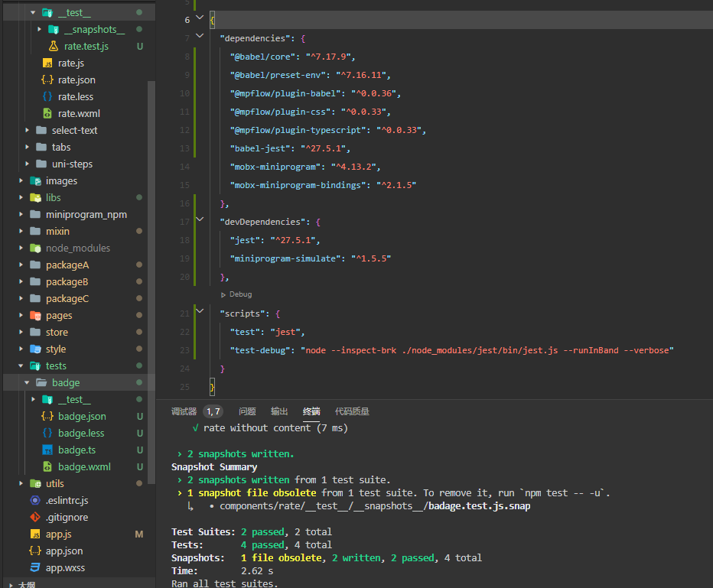Image resolution: width=713 pixels, height=588 pixels.
Task: Click the .eslintrc.js file icon
Action: point(35,500)
